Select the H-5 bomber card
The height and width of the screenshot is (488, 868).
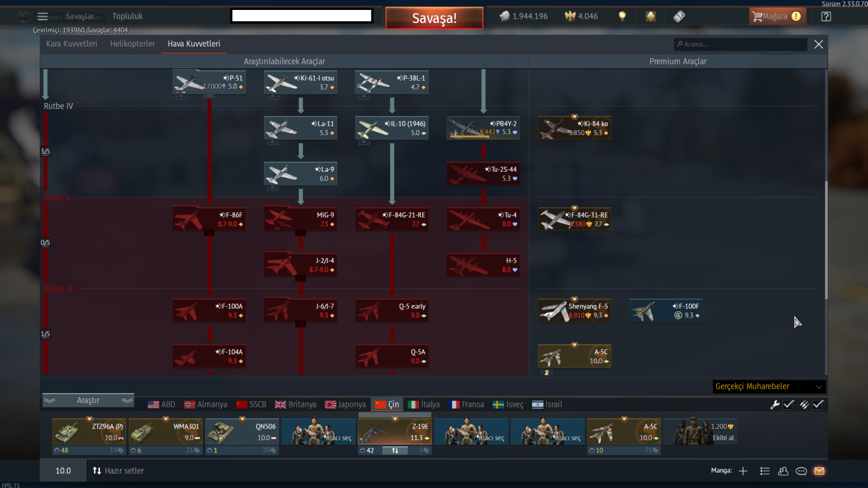pos(483,265)
